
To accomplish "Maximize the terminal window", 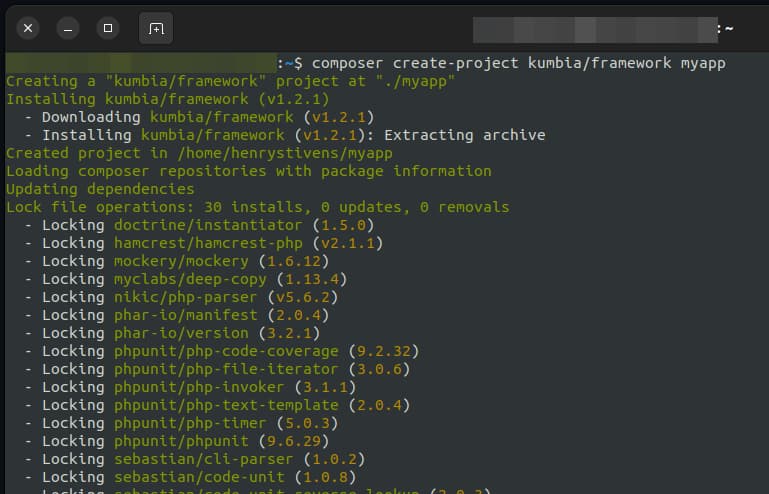I will pyautogui.click(x=106, y=29).
